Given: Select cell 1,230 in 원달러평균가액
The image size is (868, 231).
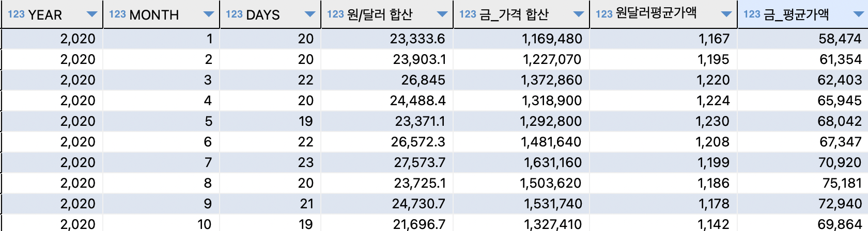Looking at the screenshot, I should point(663,121).
